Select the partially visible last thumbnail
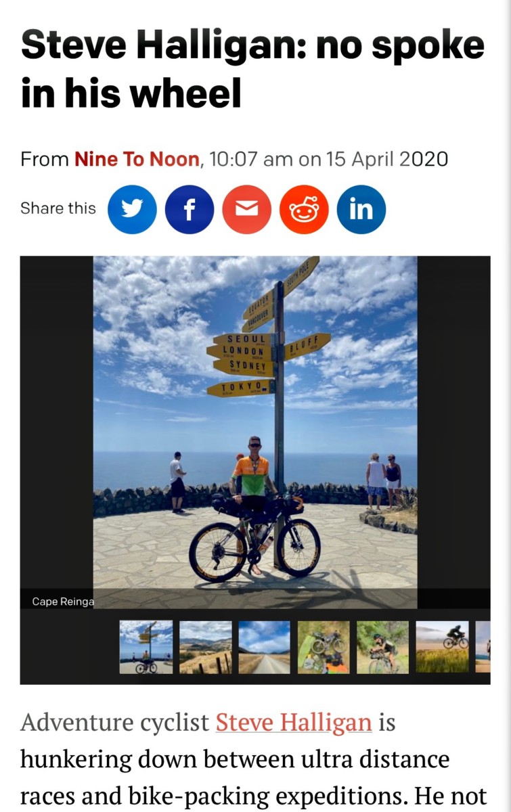The width and height of the screenshot is (511, 812). click(483, 647)
